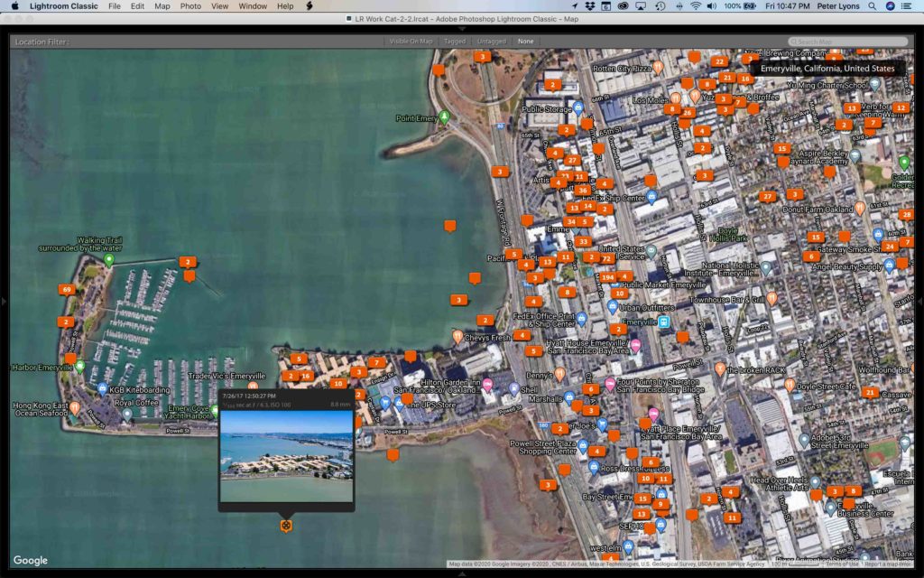Click the Donut Farm Oakland marker
Viewport: 924px width, 578px height.
click(860, 208)
